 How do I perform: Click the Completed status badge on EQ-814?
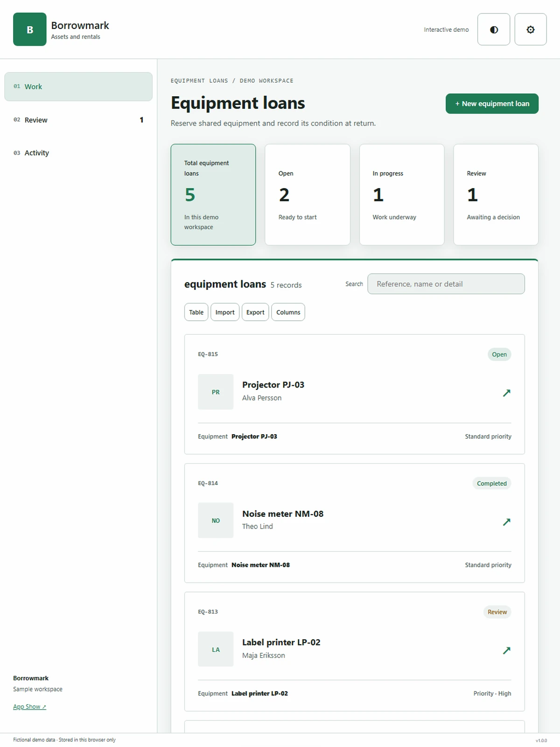492,483
